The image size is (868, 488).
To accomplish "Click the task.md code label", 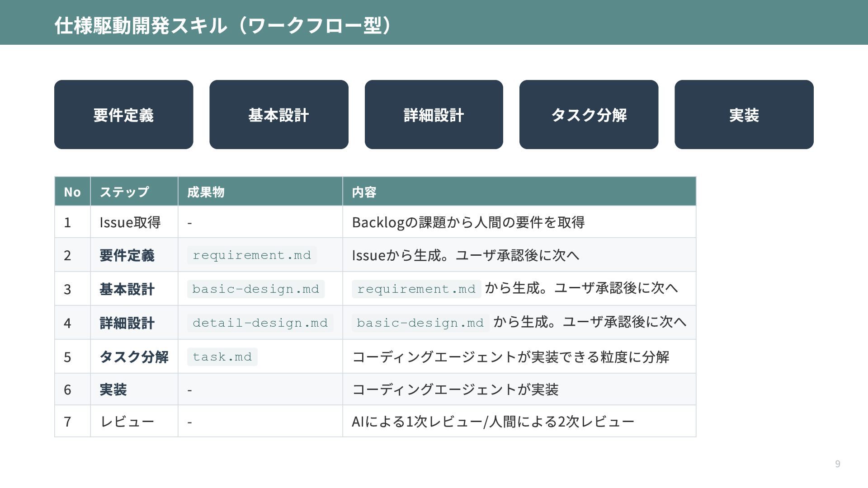I will coord(222,357).
